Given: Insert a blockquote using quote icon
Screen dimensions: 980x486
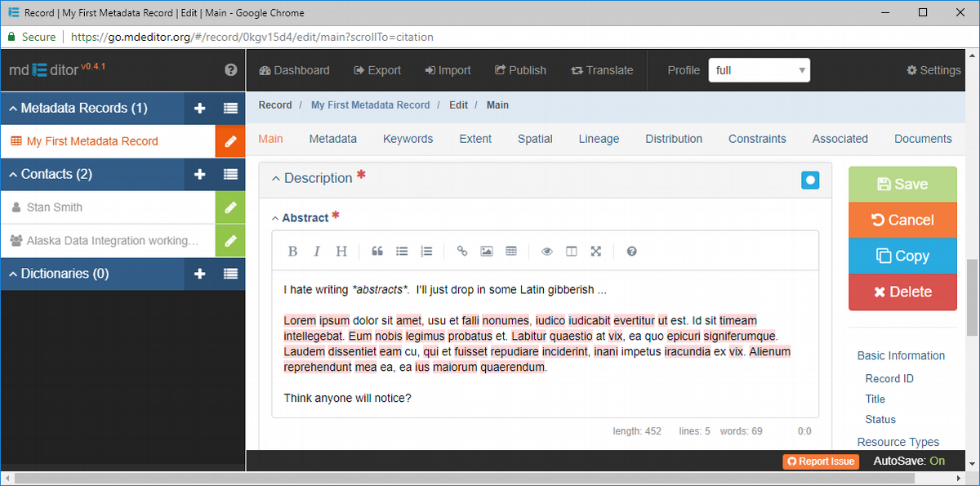Looking at the screenshot, I should (x=377, y=252).
